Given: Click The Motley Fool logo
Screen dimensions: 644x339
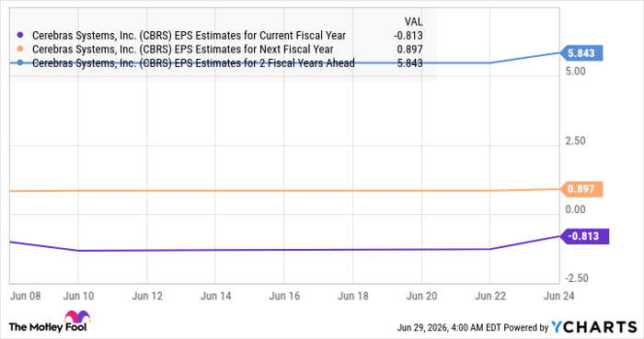Looking at the screenshot, I should (x=50, y=322).
